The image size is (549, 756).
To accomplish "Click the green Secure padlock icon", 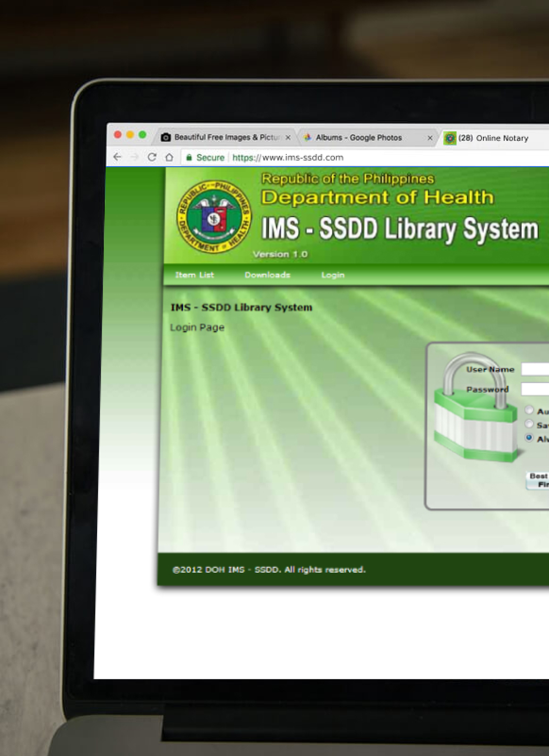I will pyautogui.click(x=189, y=158).
